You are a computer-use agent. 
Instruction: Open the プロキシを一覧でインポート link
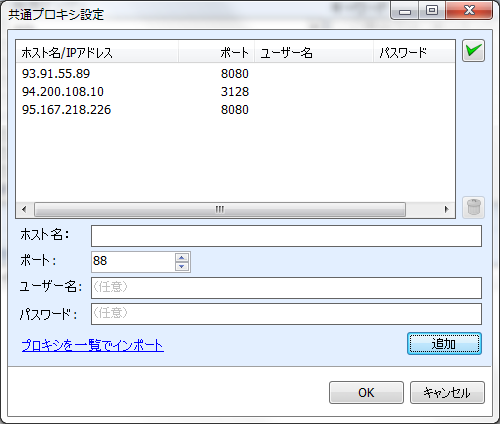93,345
